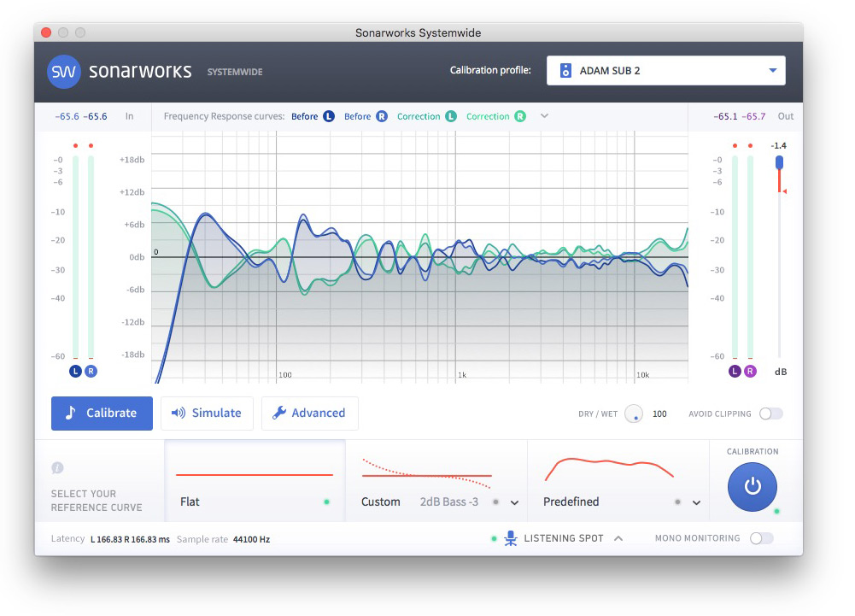855x616 pixels.
Task: Click the gain value -1.4
Action: pyautogui.click(x=779, y=146)
